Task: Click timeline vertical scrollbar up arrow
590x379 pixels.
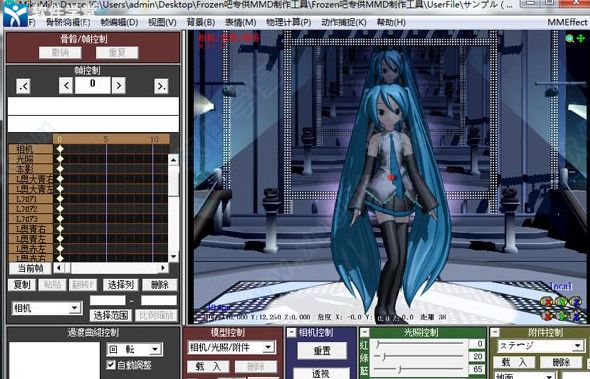Action: click(x=173, y=160)
